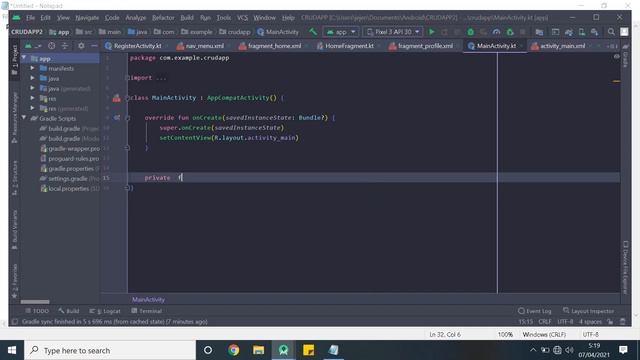
Task: Toggle the Build Variants side tab
Action: [x=15, y=230]
